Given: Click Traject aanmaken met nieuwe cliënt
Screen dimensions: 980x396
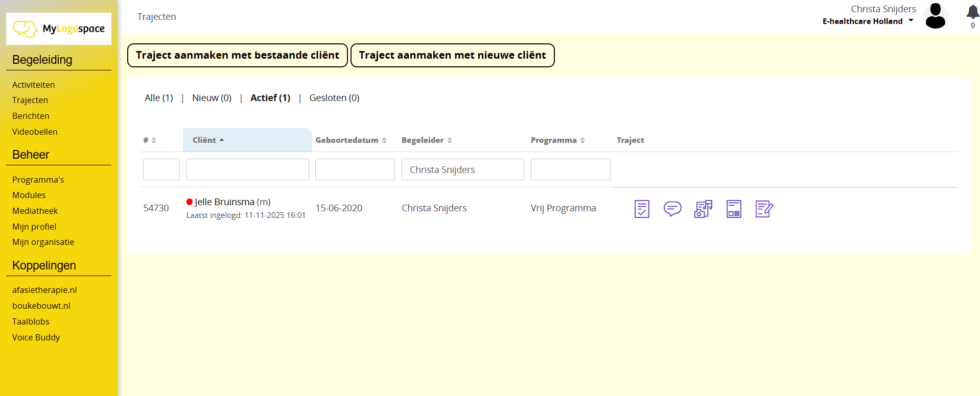Looking at the screenshot, I should 452,56.
